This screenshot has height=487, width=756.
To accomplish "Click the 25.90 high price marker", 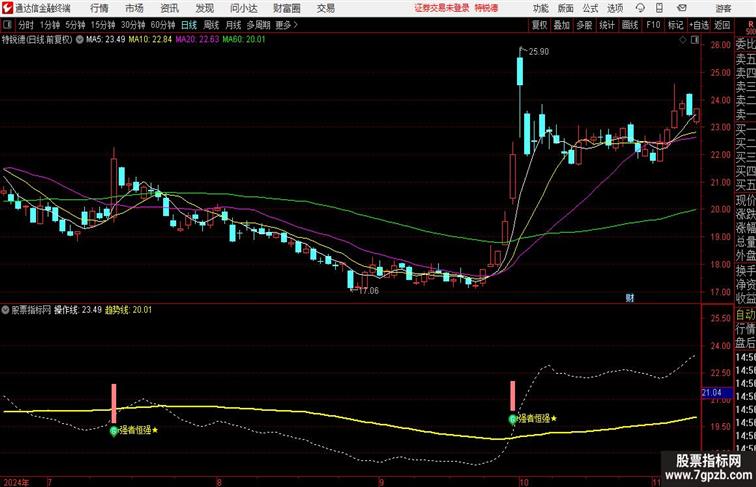I will point(538,52).
